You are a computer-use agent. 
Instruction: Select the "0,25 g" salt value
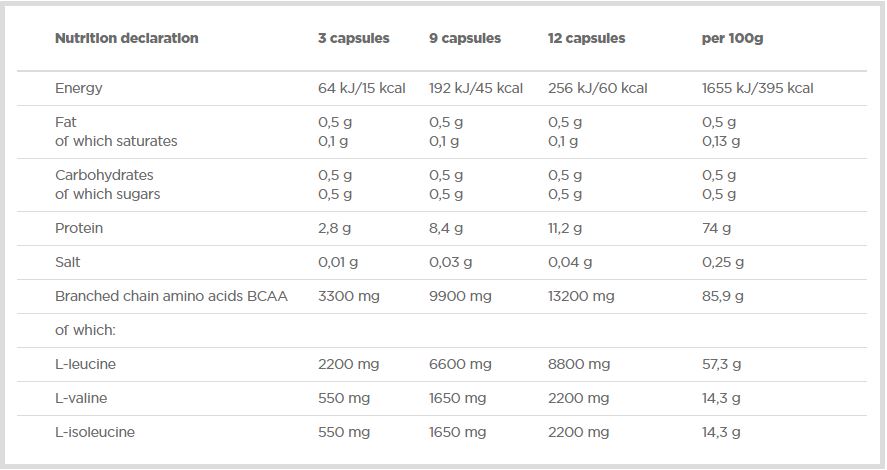coord(723,262)
